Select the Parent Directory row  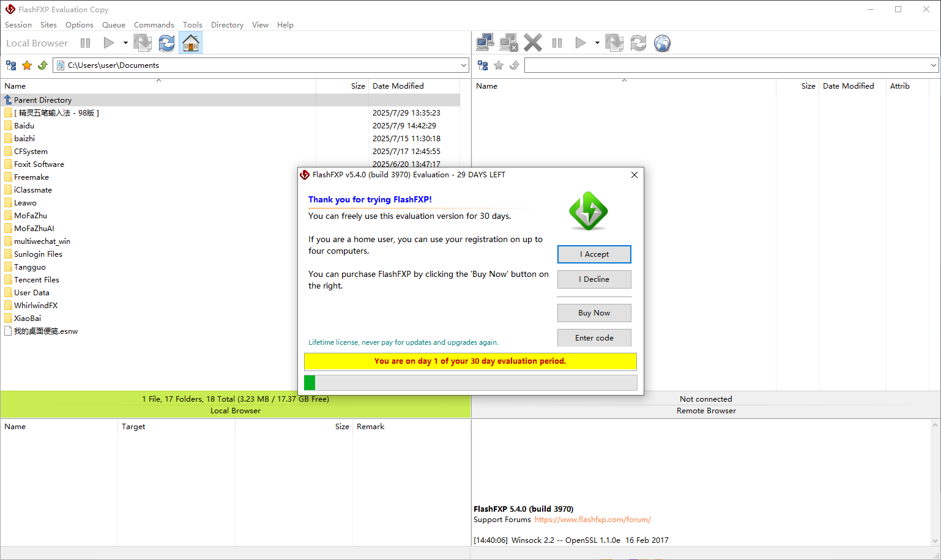click(x=230, y=100)
